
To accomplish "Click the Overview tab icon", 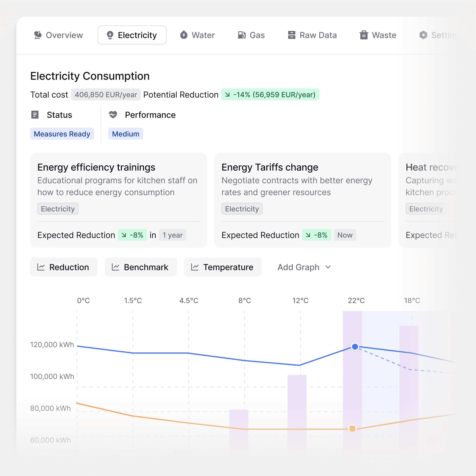I will click(x=38, y=35).
